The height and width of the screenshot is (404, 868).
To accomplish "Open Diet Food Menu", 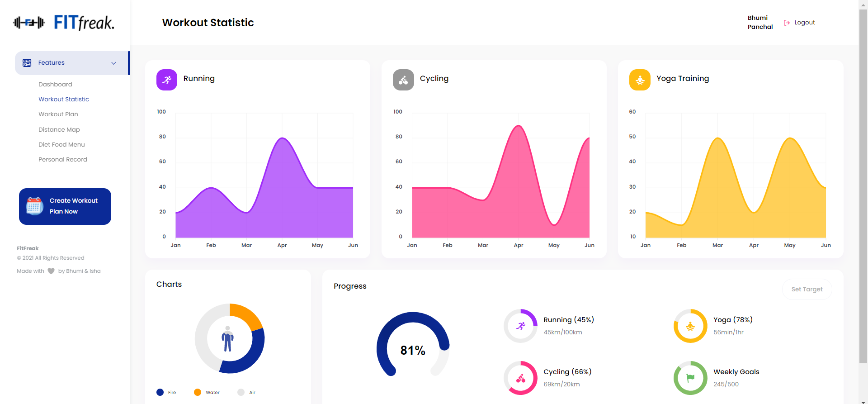I will [x=61, y=144].
